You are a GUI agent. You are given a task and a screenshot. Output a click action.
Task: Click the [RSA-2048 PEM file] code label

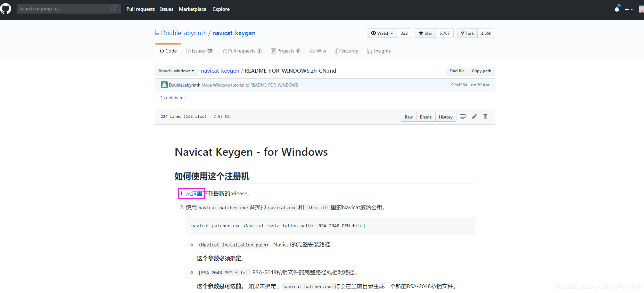coord(223,272)
